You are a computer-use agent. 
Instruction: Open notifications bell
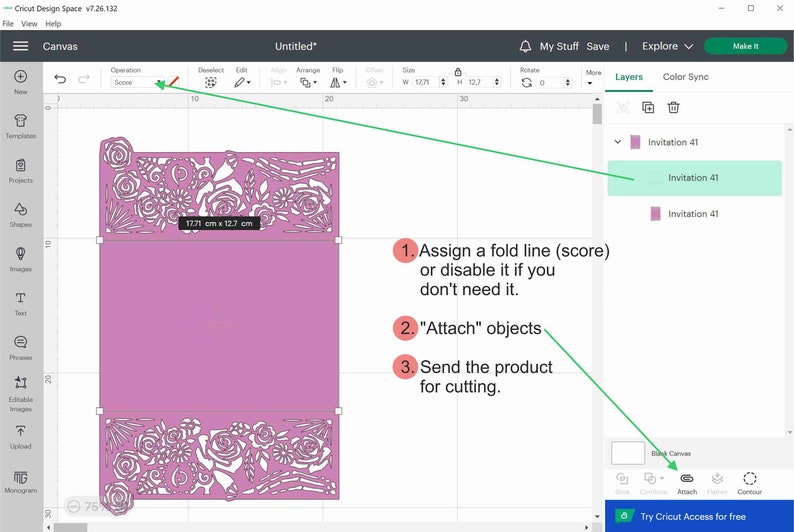(x=525, y=46)
